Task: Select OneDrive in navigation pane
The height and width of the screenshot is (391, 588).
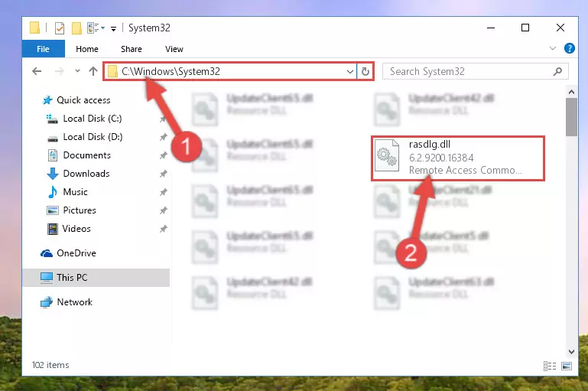Action: [x=76, y=253]
